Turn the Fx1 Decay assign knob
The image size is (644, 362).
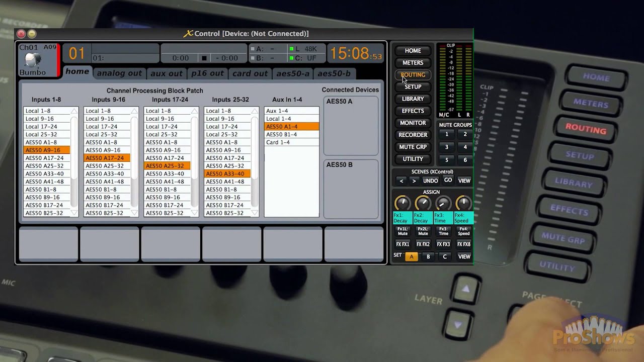(402, 203)
